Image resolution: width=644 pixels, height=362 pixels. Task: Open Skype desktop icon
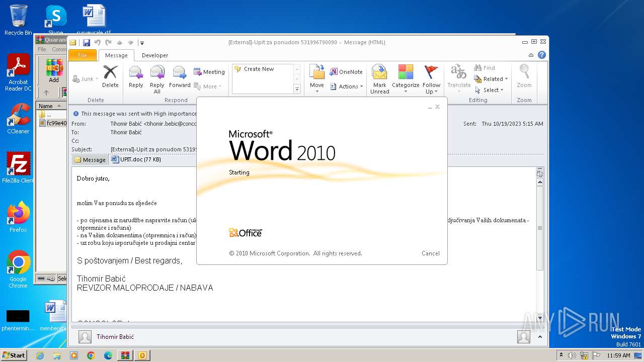click(55, 20)
